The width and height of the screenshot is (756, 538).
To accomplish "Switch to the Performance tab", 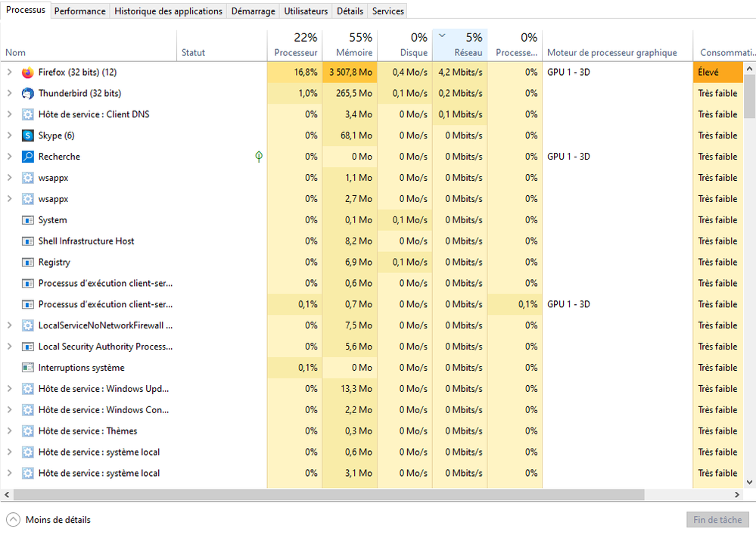I will 79,11.
